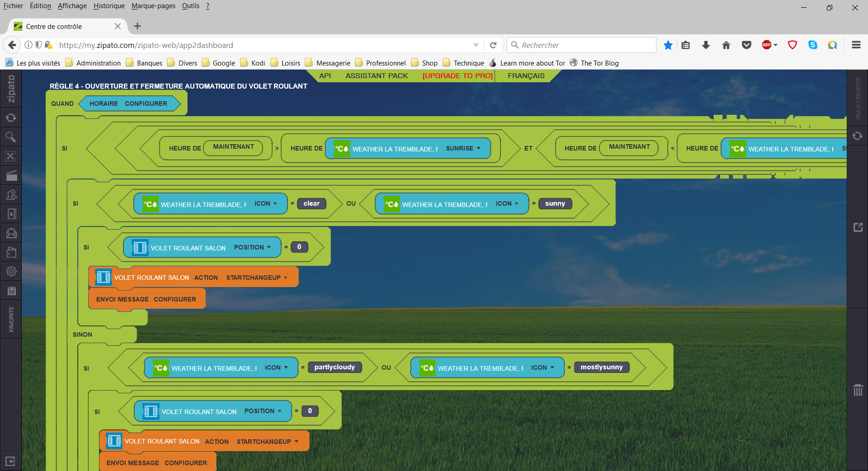Click the trash bin icon on right panel
The image size is (868, 471).
(858, 390)
